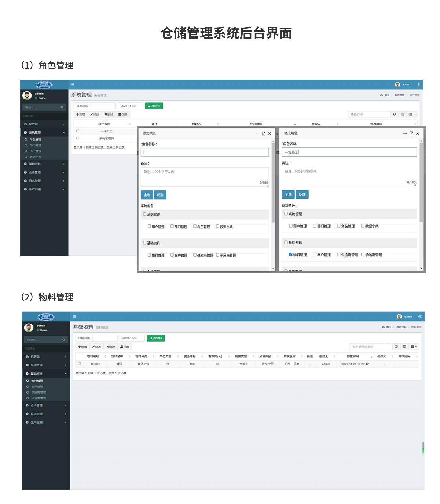Select the 一线员工 row checkbox
440x504 pixels.
click(x=78, y=131)
